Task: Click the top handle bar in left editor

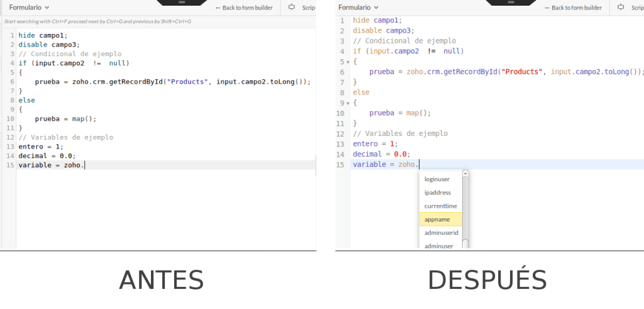Action: click(x=182, y=3)
